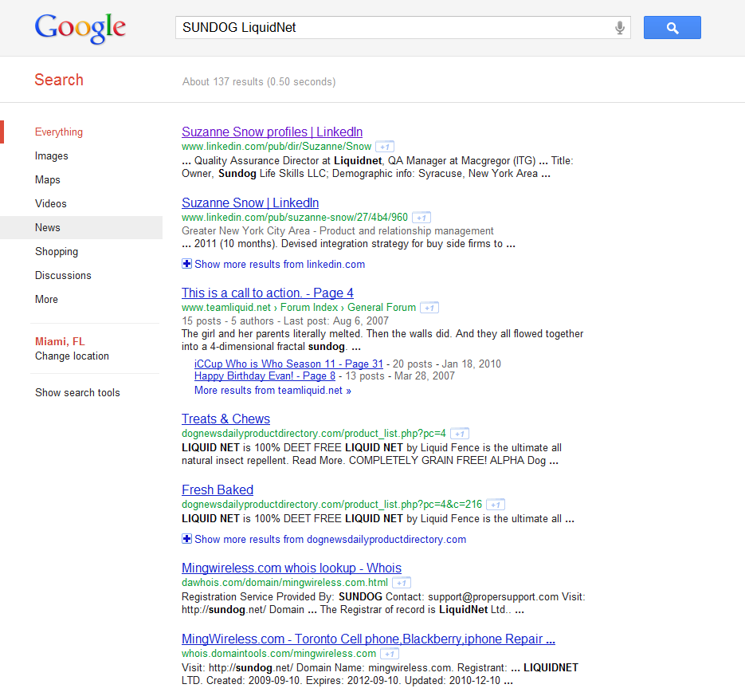The height and width of the screenshot is (700, 745).
Task: Switch to Videos results
Action: [x=51, y=203]
